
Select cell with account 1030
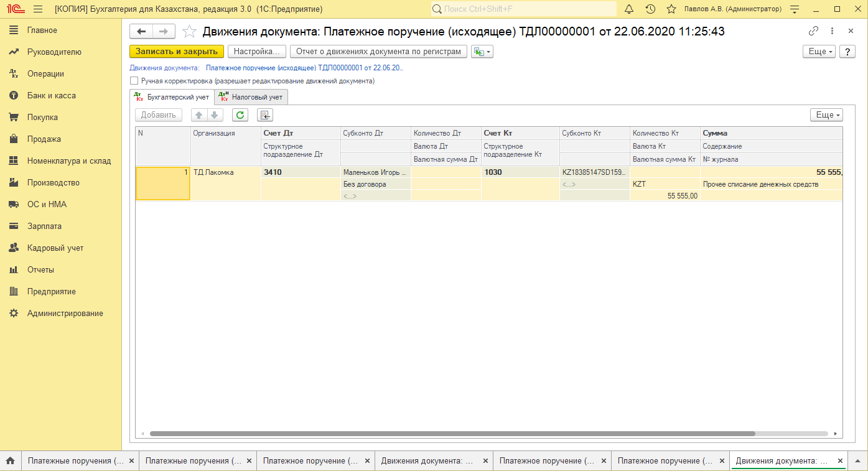[x=520, y=172]
